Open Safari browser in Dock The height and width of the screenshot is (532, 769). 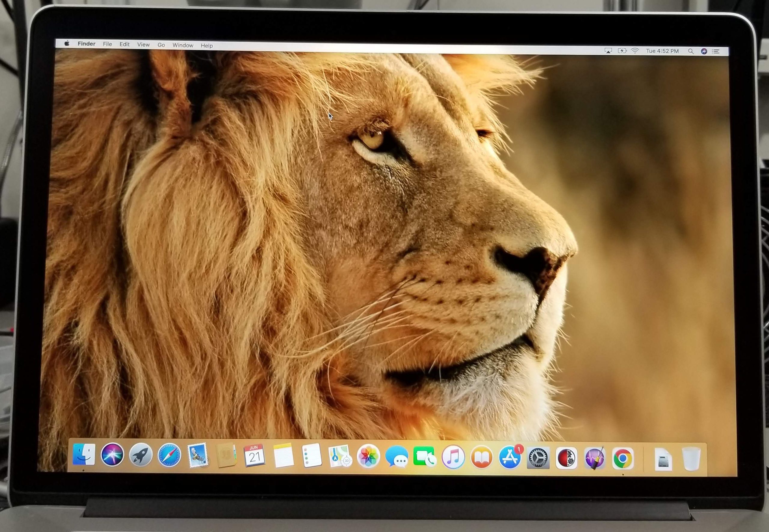tap(169, 455)
